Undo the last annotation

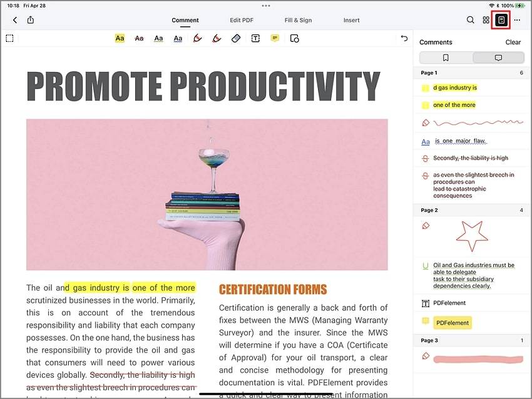404,38
